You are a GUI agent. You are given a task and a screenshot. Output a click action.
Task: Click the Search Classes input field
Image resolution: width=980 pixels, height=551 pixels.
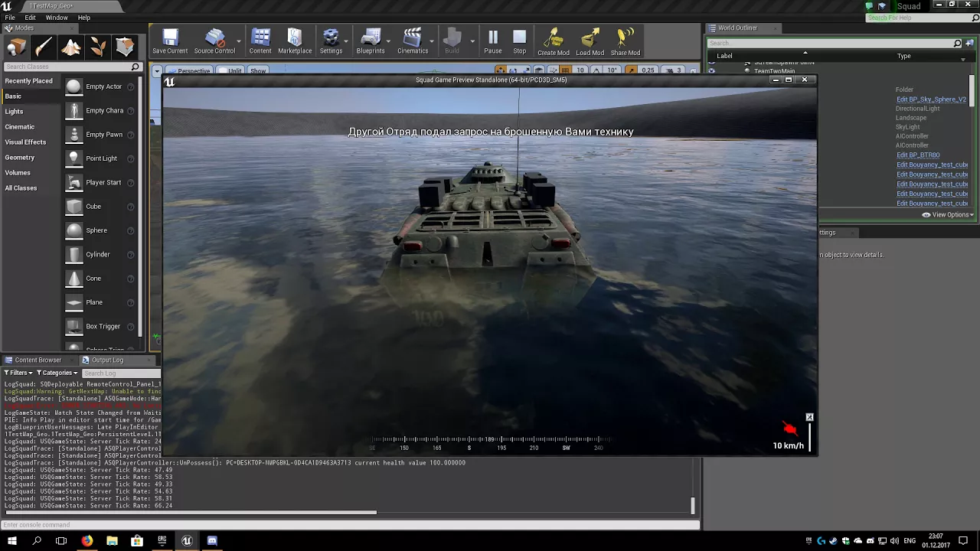click(x=72, y=67)
